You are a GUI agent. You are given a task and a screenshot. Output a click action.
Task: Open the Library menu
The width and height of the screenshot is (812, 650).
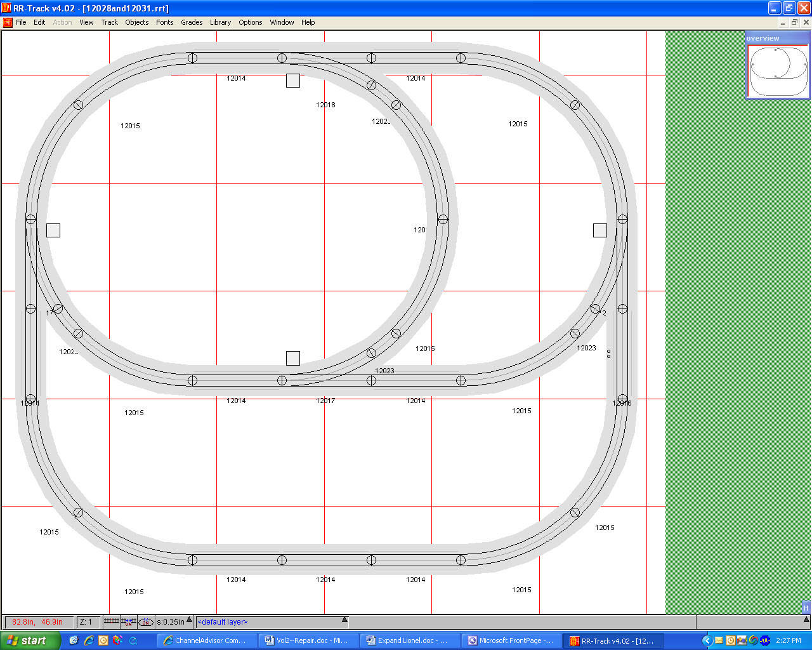pos(220,22)
